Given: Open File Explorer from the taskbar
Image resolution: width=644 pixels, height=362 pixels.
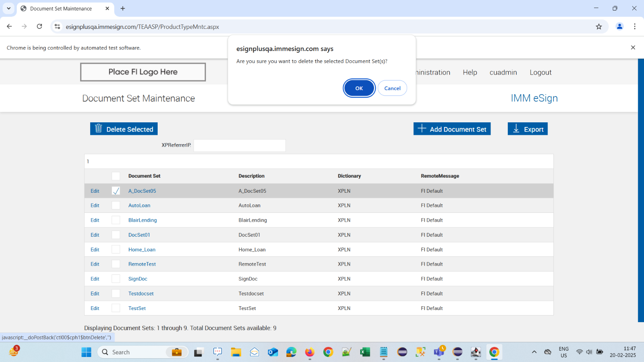Looking at the screenshot, I should pyautogui.click(x=236, y=352).
